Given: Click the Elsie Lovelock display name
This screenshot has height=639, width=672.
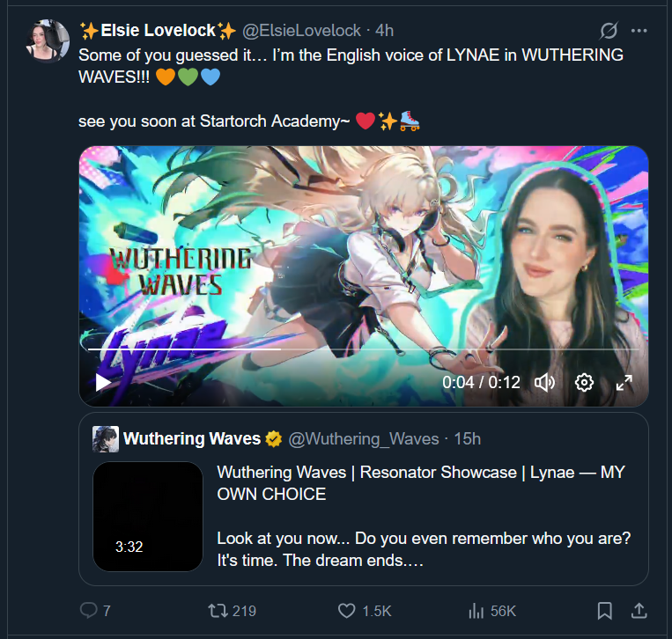Looking at the screenshot, I should coord(158,31).
